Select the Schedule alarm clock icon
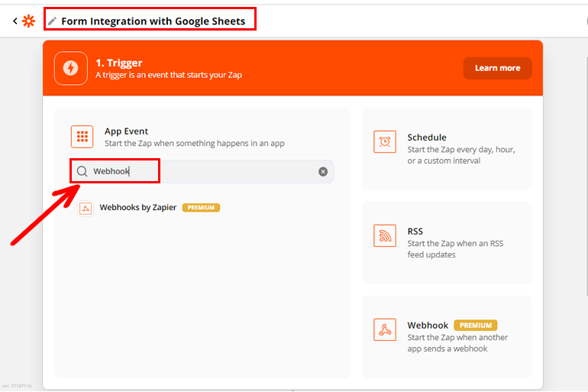 (x=385, y=142)
